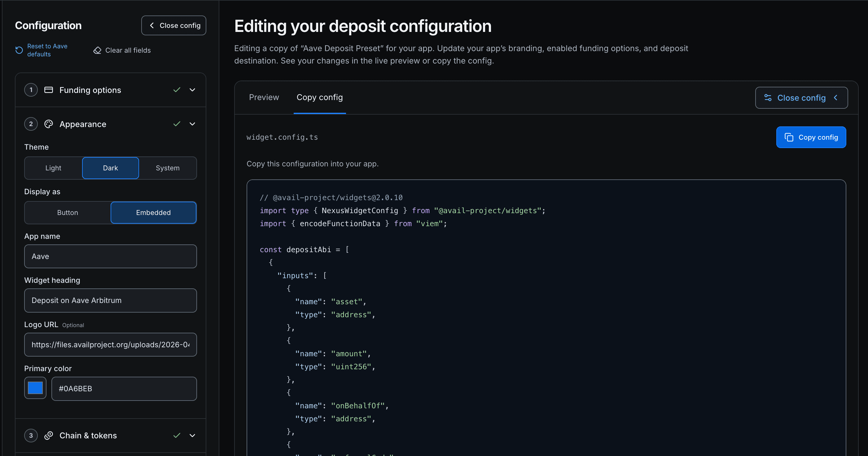
Task: Click the left chevron in sidebar Close config
Action: 152,25
